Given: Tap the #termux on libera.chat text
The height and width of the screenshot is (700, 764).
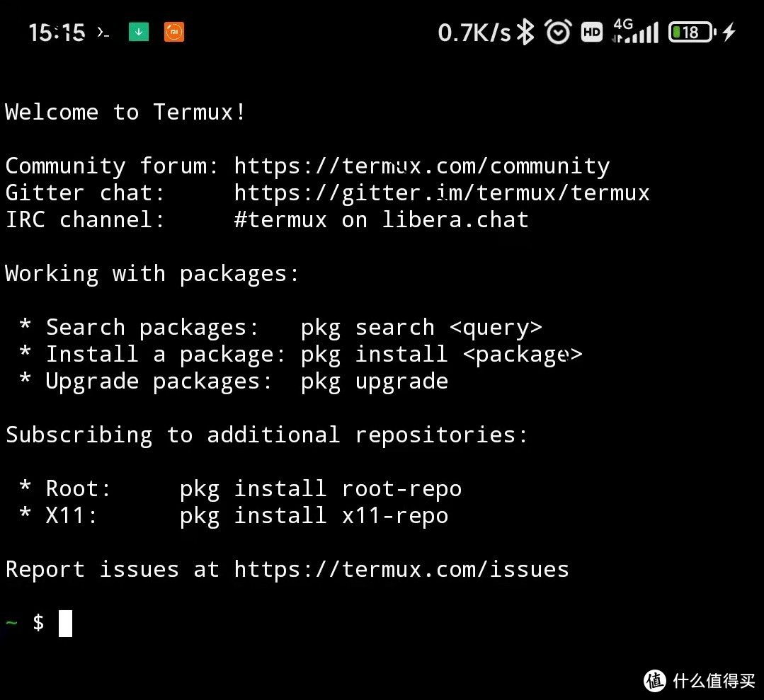Looking at the screenshot, I should point(382,219).
